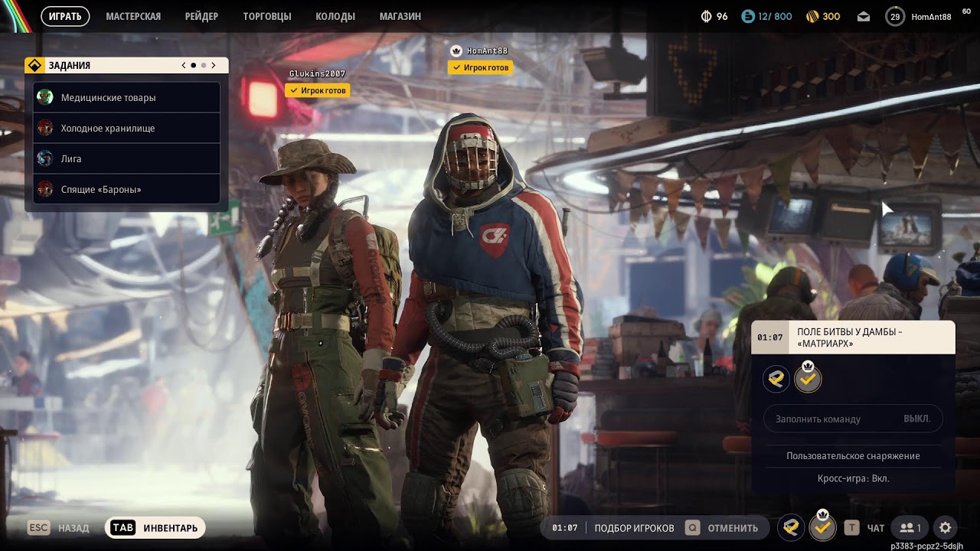Viewport: 980px width, 551px height.
Task: Click the НАЗАД button
Action: click(x=73, y=527)
